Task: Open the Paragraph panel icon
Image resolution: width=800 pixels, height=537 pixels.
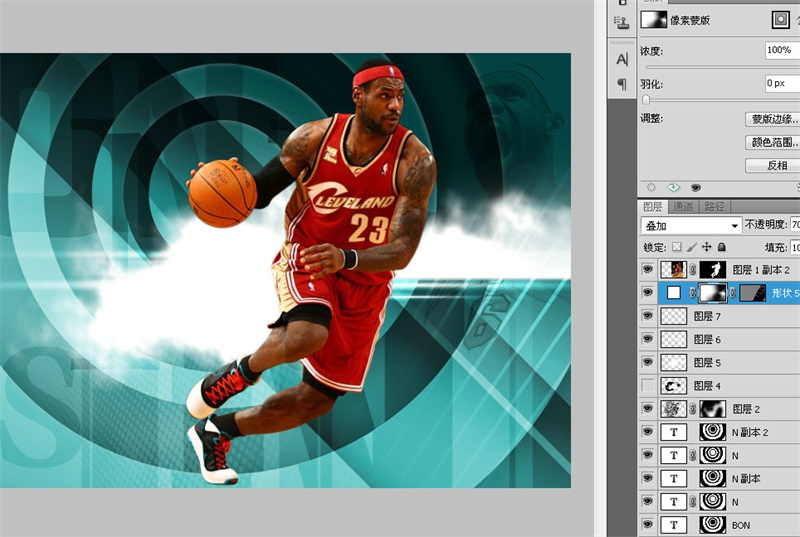Action: [x=622, y=84]
